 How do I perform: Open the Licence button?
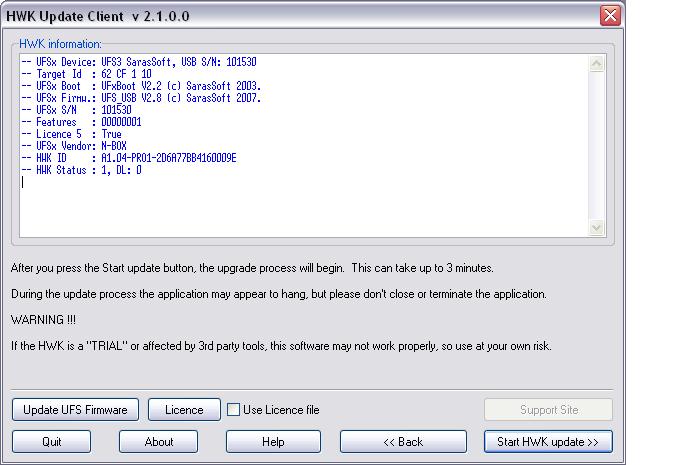click(184, 409)
